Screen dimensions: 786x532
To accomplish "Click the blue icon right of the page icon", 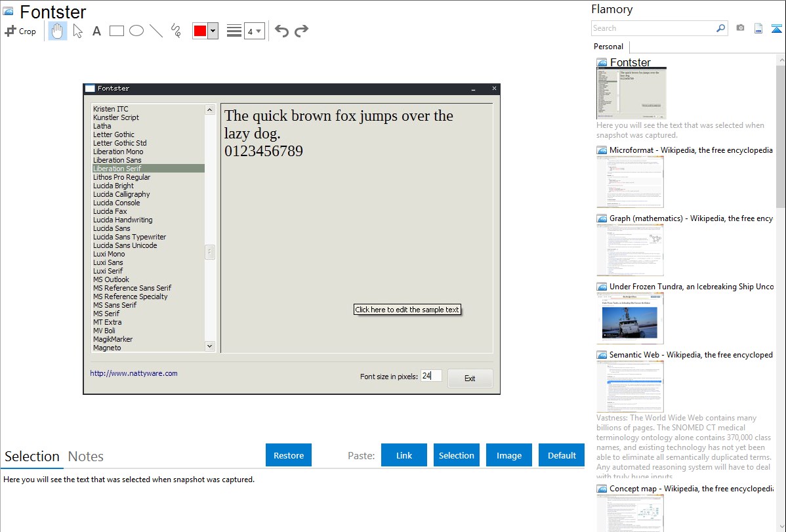I will [x=776, y=28].
